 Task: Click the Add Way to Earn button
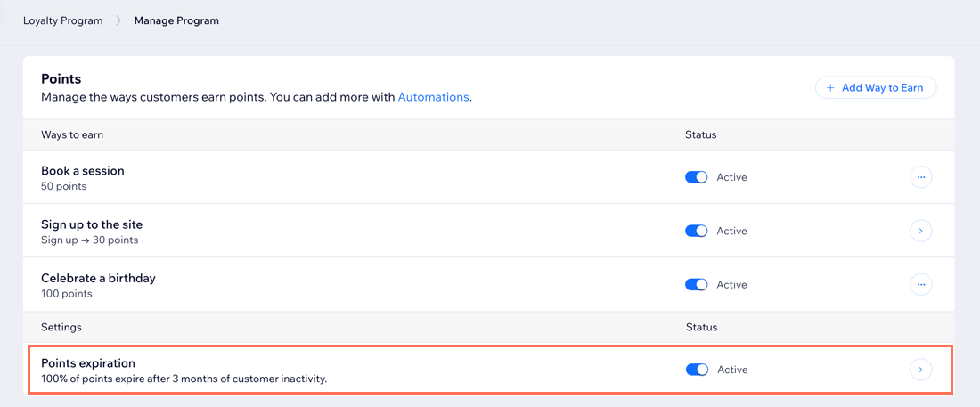click(875, 87)
